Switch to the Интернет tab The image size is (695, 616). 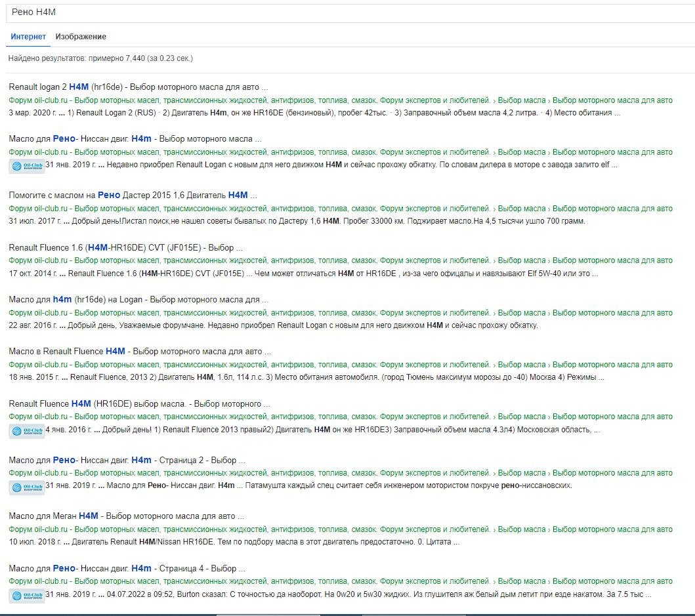(28, 37)
